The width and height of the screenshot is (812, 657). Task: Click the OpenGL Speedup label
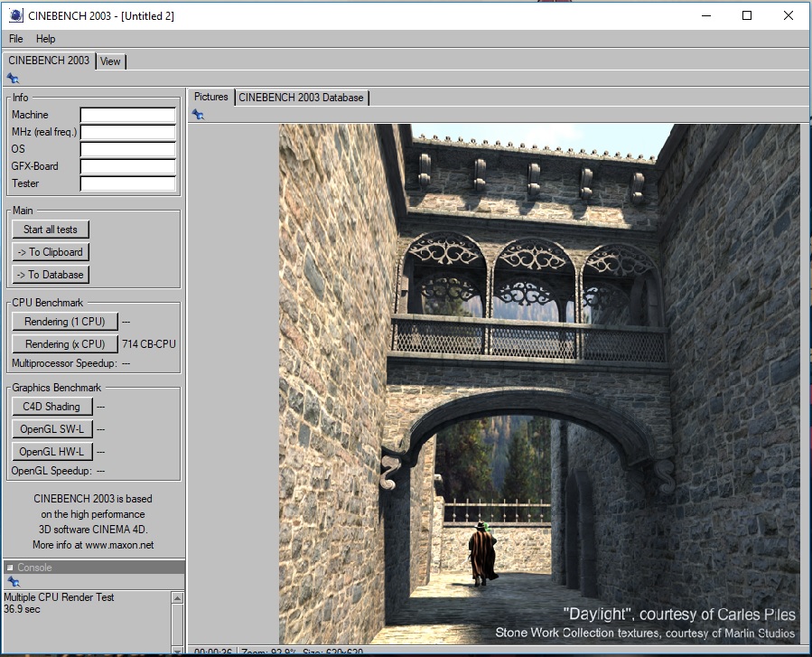(51, 471)
